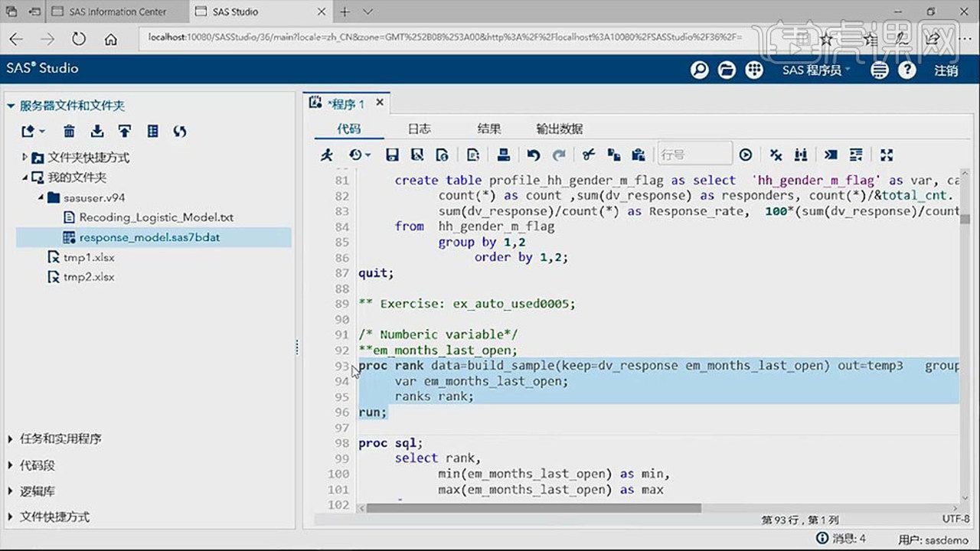Open the run history dropdown in editor toolbar
The image size is (980, 551).
[x=359, y=155]
